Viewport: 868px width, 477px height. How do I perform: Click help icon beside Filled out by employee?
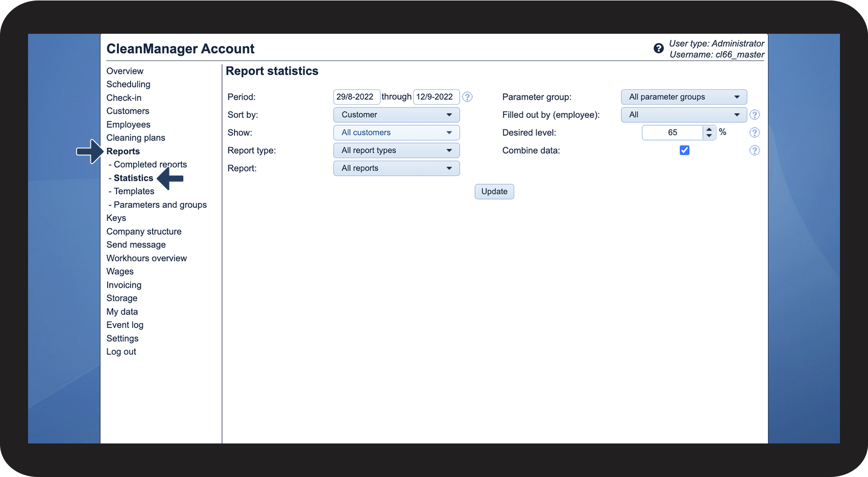pyautogui.click(x=755, y=115)
